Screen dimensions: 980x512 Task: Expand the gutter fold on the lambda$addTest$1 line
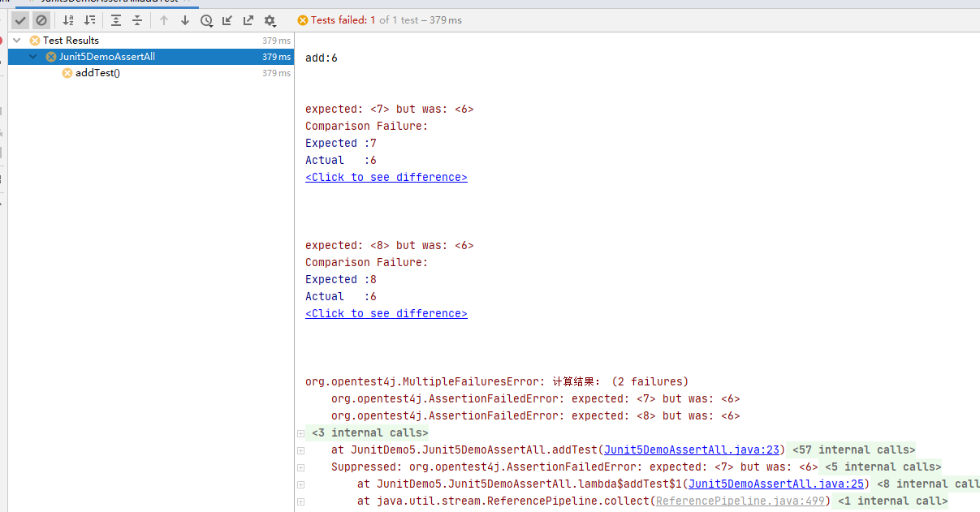tap(300, 484)
